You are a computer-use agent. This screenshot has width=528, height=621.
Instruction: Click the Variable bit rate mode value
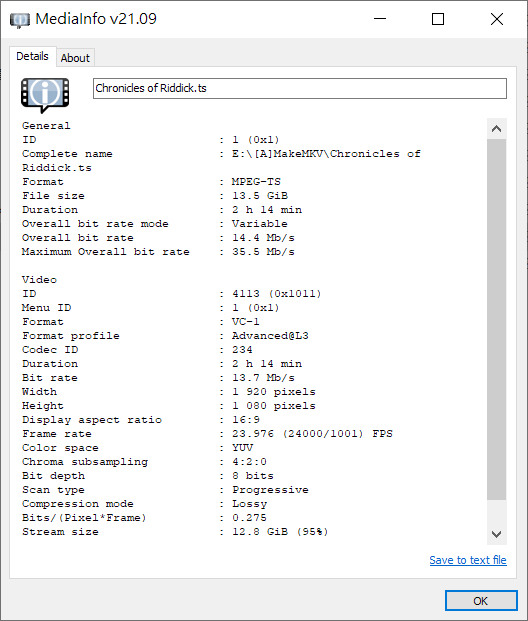click(x=260, y=224)
